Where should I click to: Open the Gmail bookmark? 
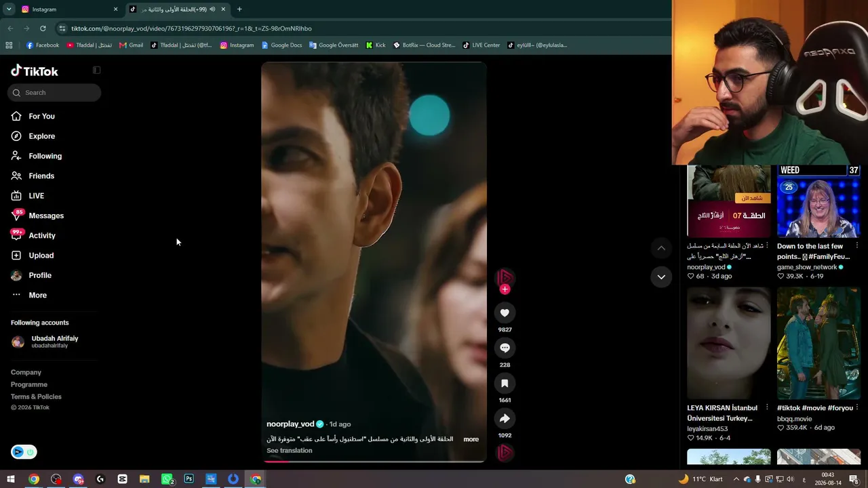click(x=131, y=45)
